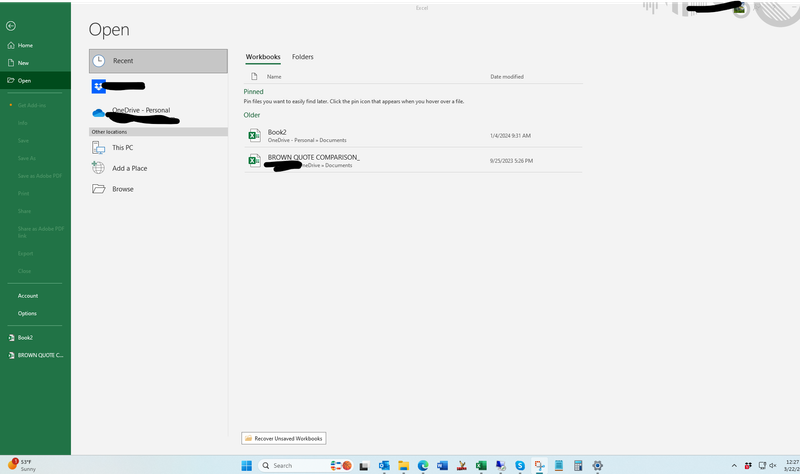
Task: Open Excel Options in the sidebar
Action: point(27,313)
